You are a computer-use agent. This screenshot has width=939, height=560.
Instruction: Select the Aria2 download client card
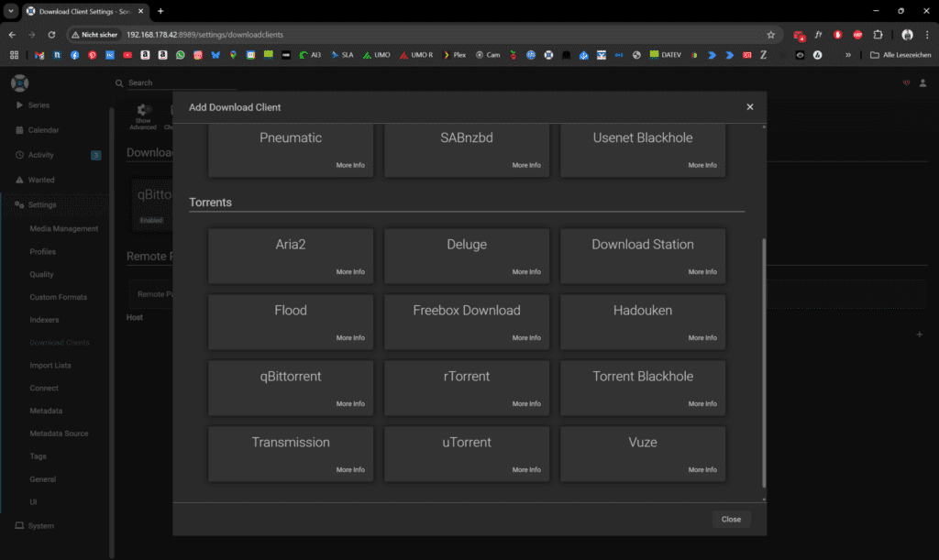(x=291, y=256)
